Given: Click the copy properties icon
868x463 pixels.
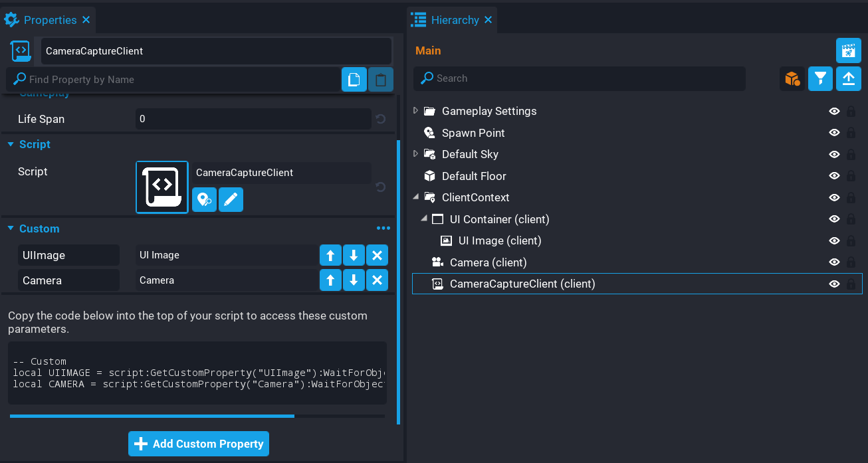Looking at the screenshot, I should (x=354, y=80).
